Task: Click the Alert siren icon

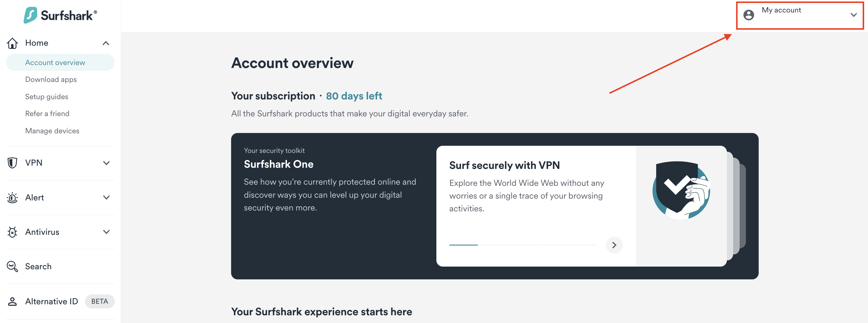Action: click(12, 198)
